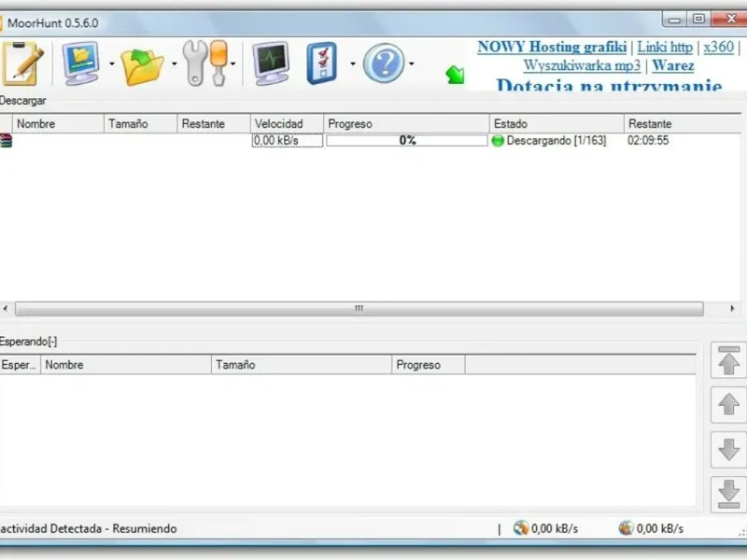Click the first 0,00 kB/s status bar value
This screenshot has height=560, width=747.
pyautogui.click(x=554, y=528)
